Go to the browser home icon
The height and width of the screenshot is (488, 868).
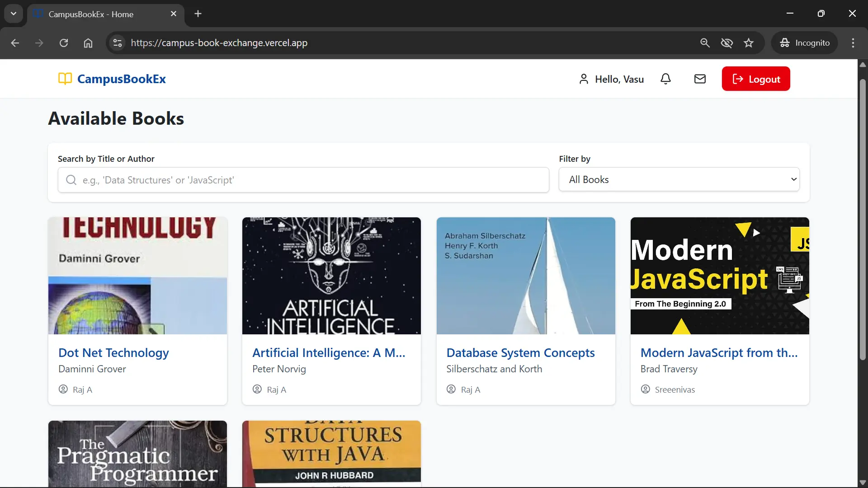[88, 43]
